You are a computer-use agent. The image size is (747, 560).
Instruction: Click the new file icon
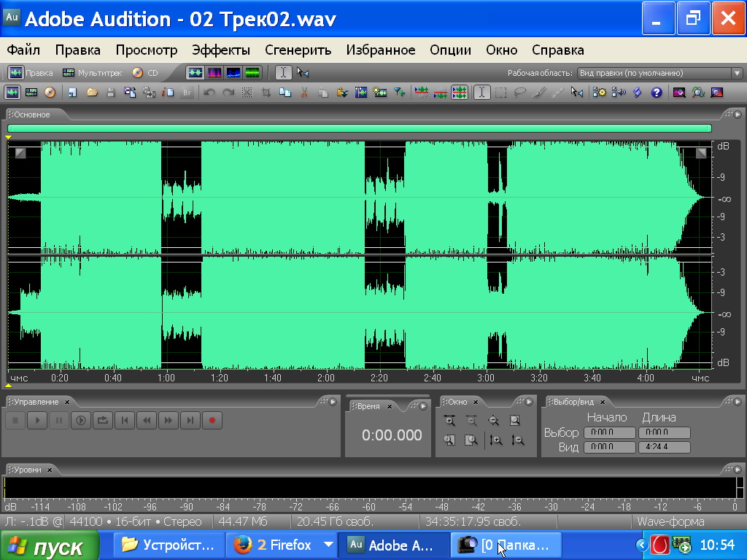pyautogui.click(x=72, y=93)
